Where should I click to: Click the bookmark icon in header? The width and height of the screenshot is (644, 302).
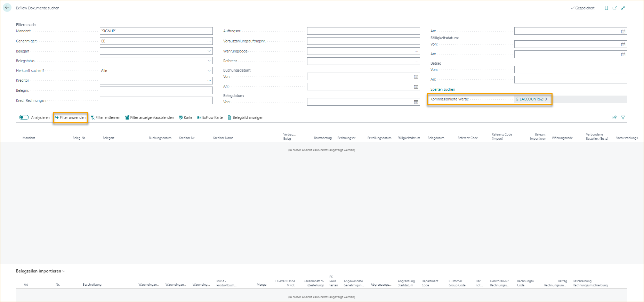click(x=606, y=8)
